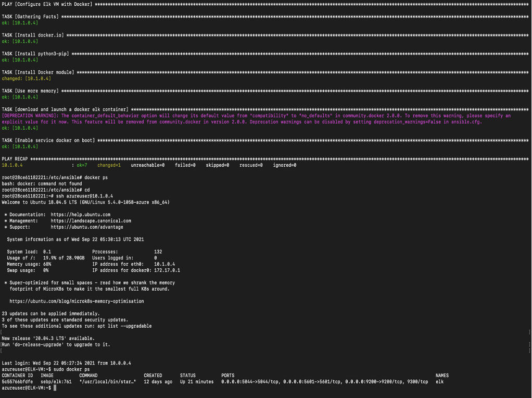Click the 'changed=1' recap value
This screenshot has height=398, width=532.
coord(109,165)
